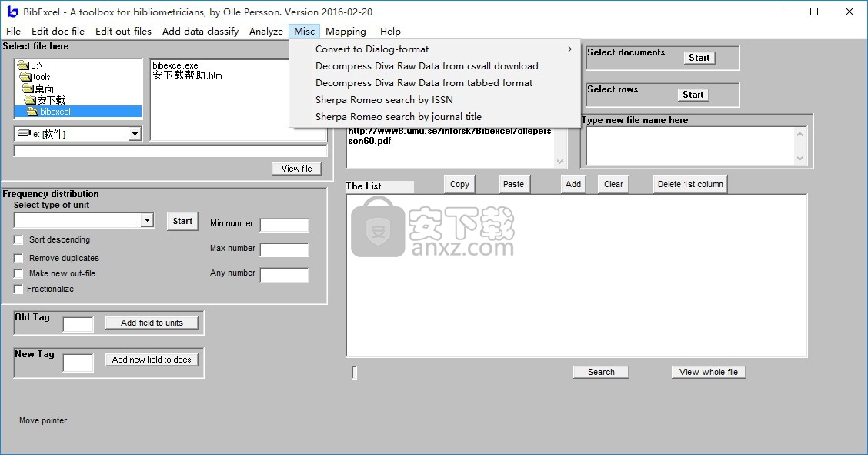
Task: Focus the Old Tag input field
Action: click(78, 324)
